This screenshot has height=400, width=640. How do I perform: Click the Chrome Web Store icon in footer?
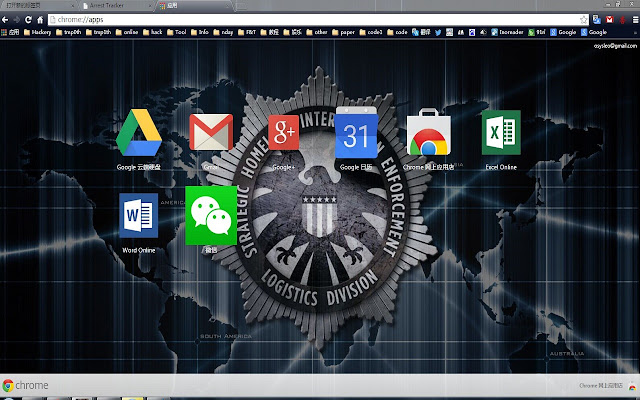[632, 386]
